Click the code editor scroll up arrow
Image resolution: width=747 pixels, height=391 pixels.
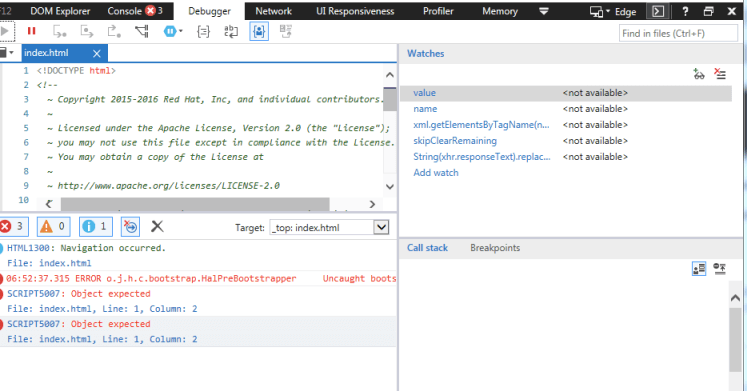pyautogui.click(x=390, y=75)
